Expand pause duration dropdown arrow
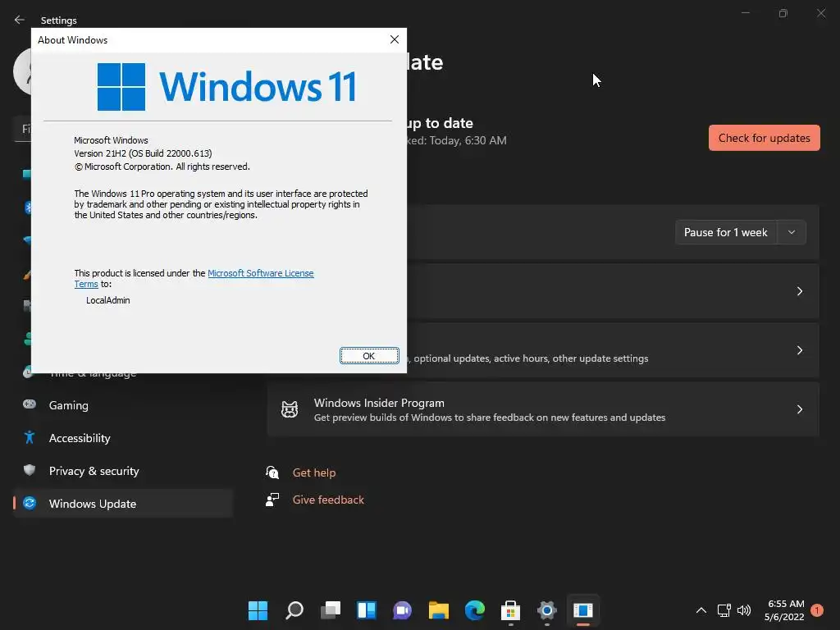 tap(792, 232)
